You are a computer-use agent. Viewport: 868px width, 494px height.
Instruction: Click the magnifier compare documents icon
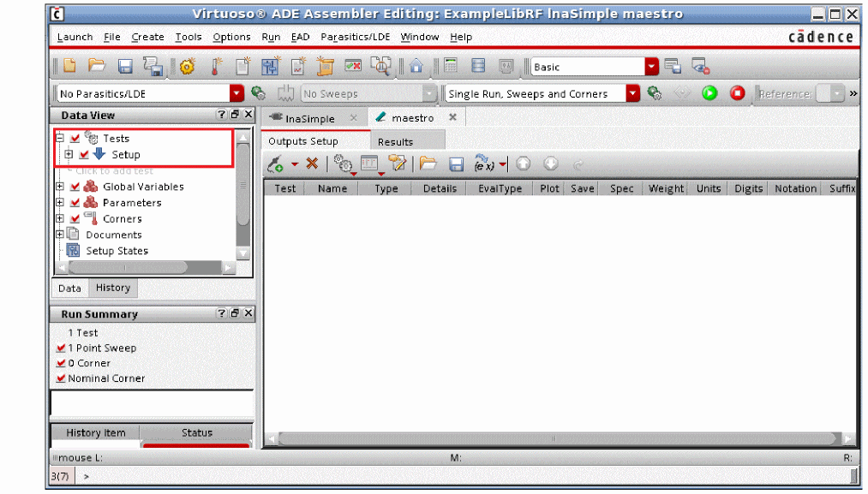point(380,66)
